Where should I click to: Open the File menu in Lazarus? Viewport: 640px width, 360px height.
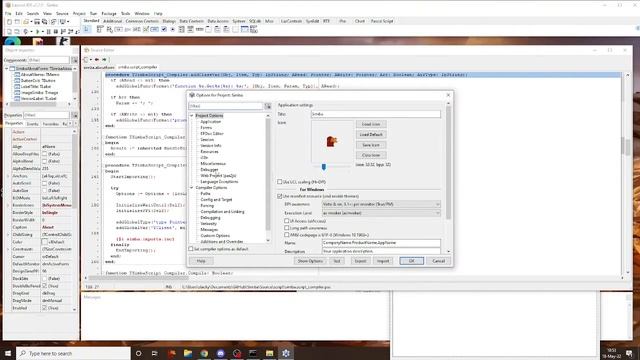click(x=8, y=13)
